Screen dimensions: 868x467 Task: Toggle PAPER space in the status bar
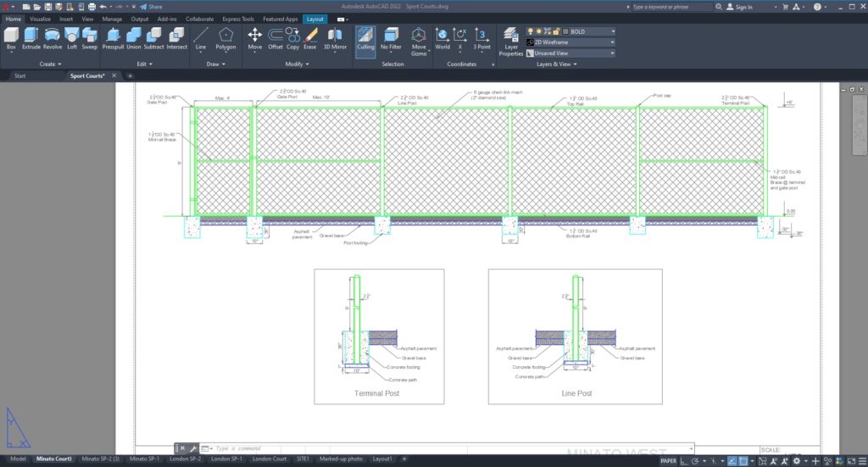[669, 461]
